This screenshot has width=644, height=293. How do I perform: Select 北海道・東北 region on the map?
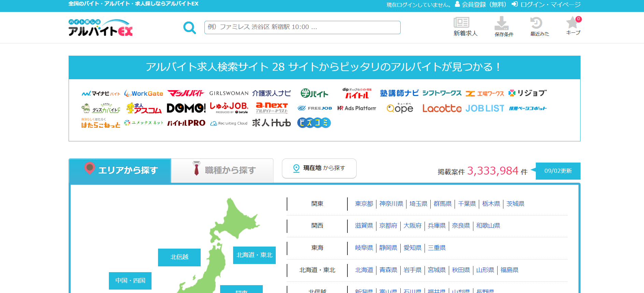point(254,255)
